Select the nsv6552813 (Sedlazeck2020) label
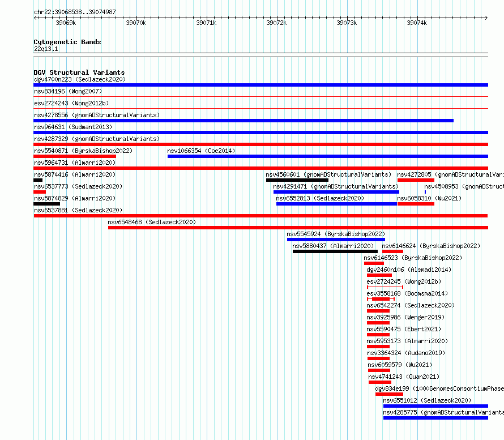504x440 pixels. pyautogui.click(x=320, y=198)
